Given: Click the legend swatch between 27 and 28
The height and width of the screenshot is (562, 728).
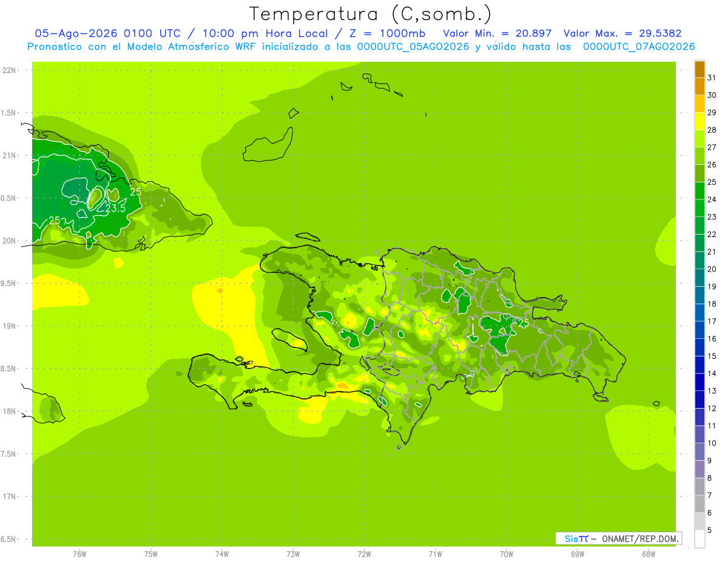Looking at the screenshot, I should coord(699,139).
